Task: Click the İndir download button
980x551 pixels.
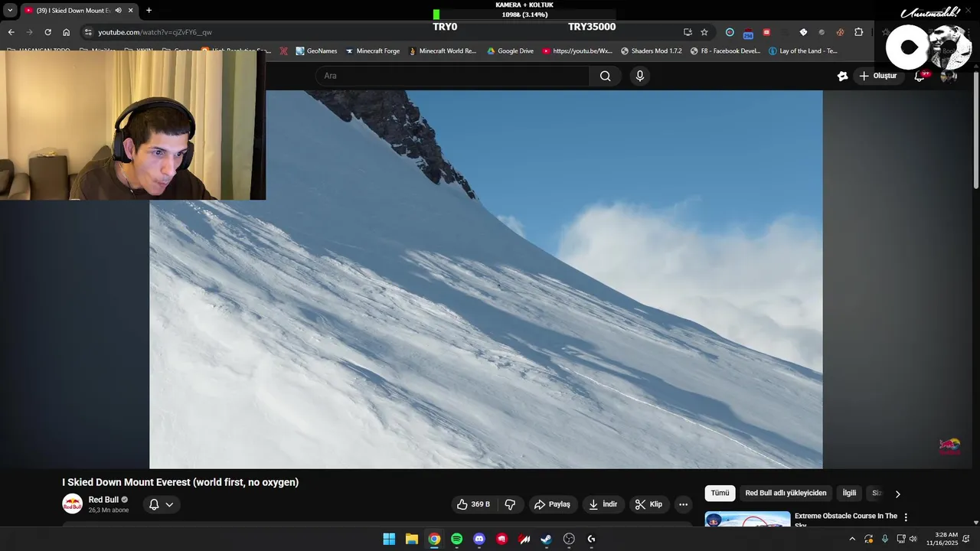Action: click(603, 504)
